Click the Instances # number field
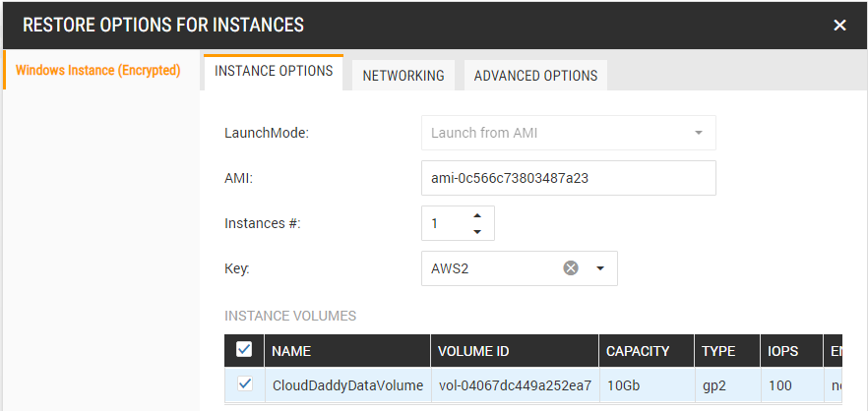The image size is (868, 411). pos(445,223)
